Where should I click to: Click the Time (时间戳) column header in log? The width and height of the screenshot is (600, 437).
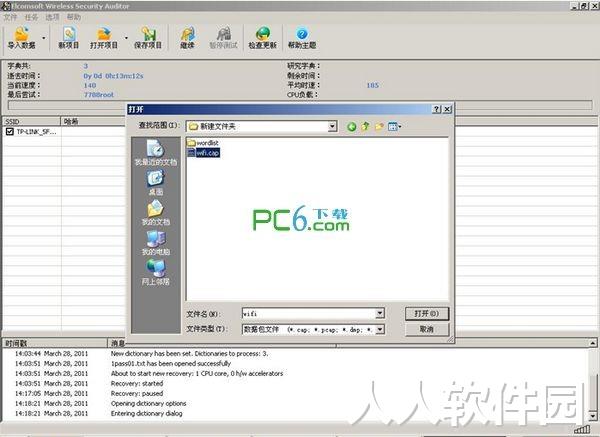(55, 343)
